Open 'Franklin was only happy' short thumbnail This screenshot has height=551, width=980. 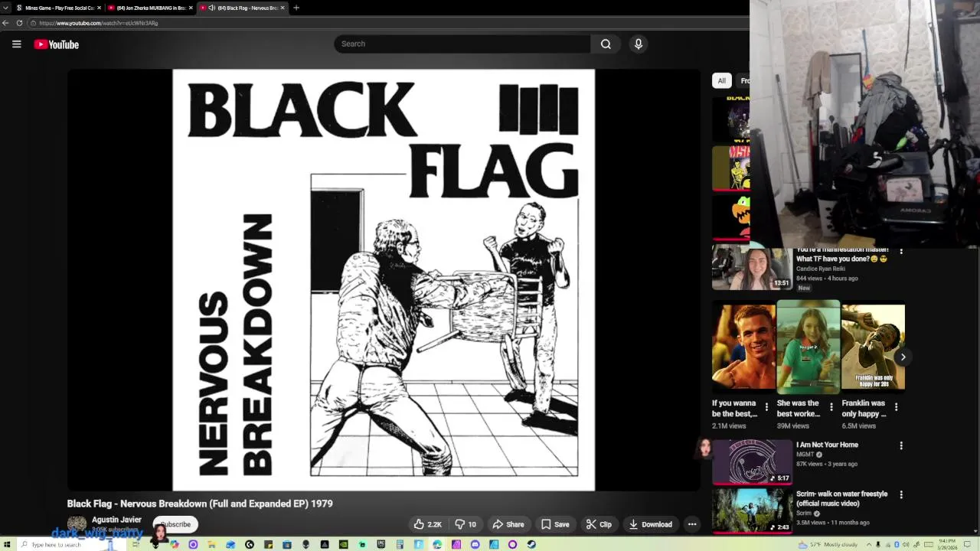tap(873, 347)
